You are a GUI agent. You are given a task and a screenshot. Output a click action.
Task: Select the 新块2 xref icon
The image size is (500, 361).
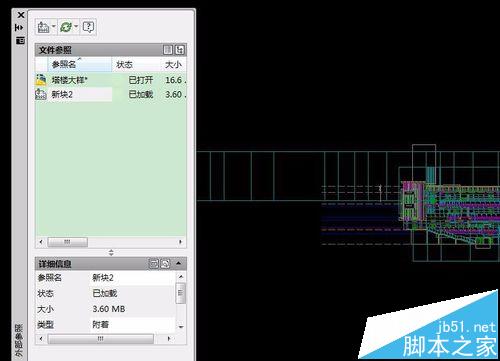tap(41, 94)
